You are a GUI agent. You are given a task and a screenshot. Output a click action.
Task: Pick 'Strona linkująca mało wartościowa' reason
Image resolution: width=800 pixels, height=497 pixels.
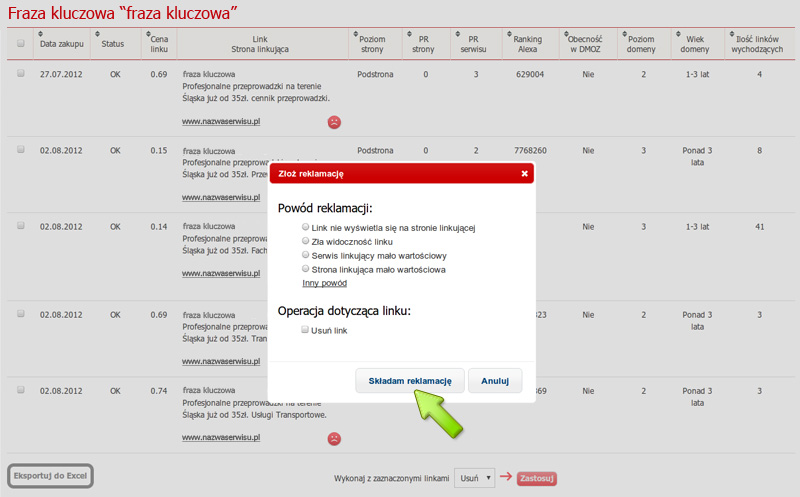(x=306, y=270)
